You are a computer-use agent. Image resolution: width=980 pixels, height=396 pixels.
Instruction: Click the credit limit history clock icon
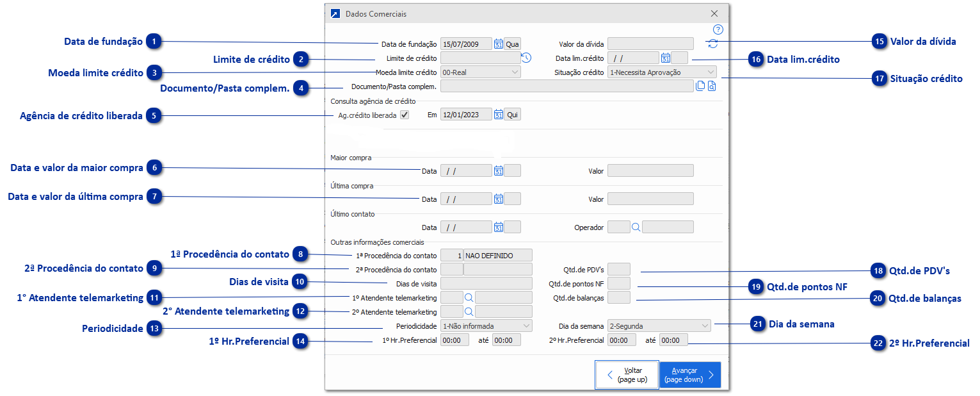(x=526, y=58)
